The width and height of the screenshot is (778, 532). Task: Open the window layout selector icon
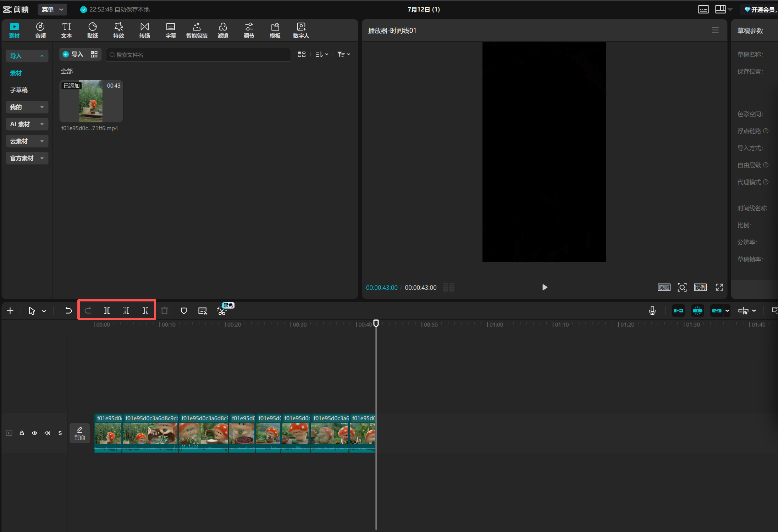click(x=721, y=10)
